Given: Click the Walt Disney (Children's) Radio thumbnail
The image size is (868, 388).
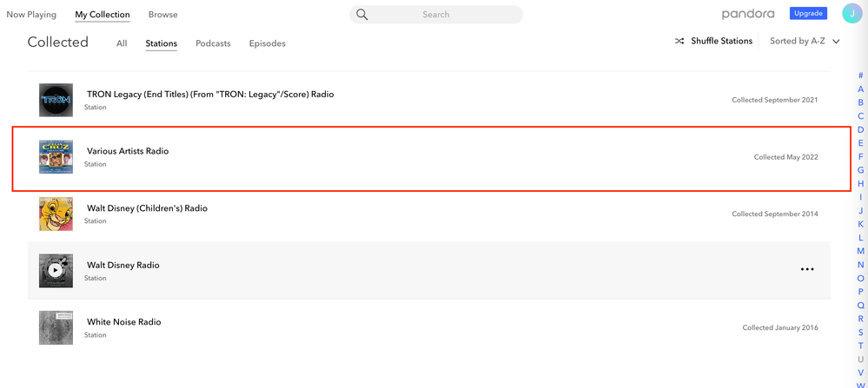Looking at the screenshot, I should pos(56,214).
